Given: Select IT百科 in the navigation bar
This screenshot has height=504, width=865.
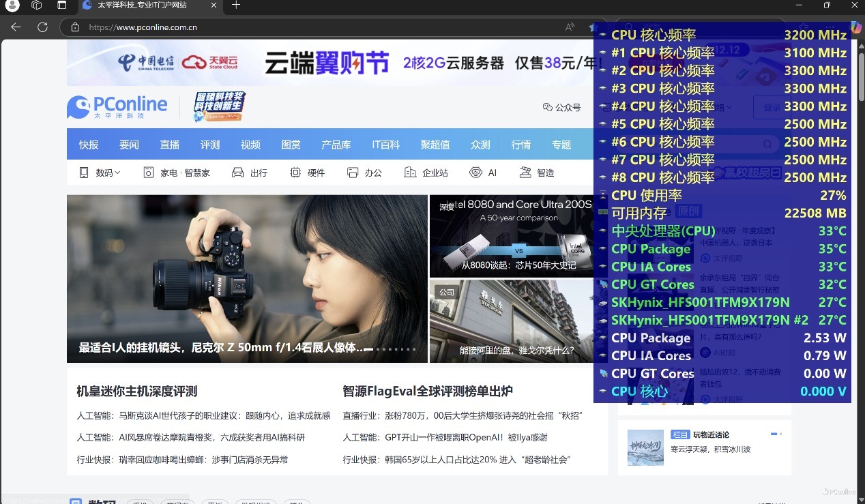Looking at the screenshot, I should [x=386, y=145].
